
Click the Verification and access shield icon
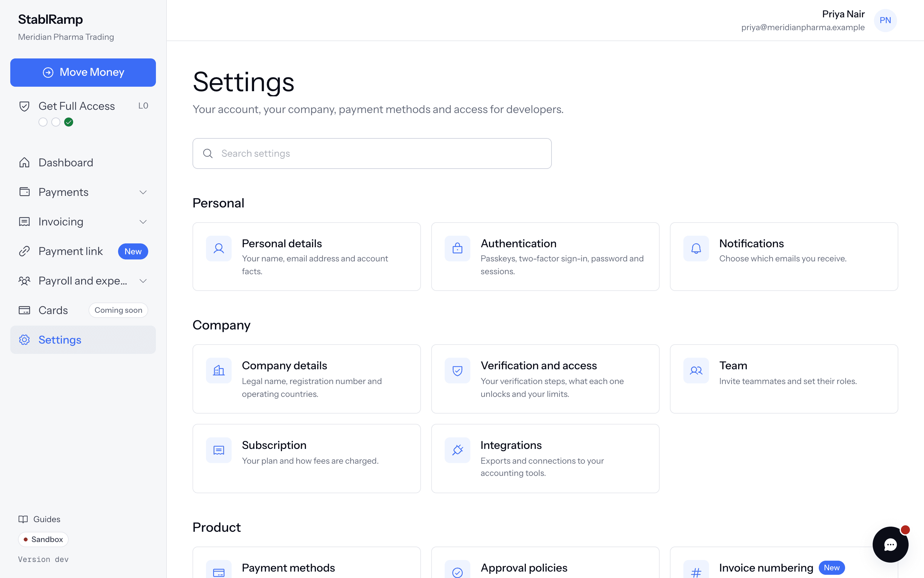[458, 371]
